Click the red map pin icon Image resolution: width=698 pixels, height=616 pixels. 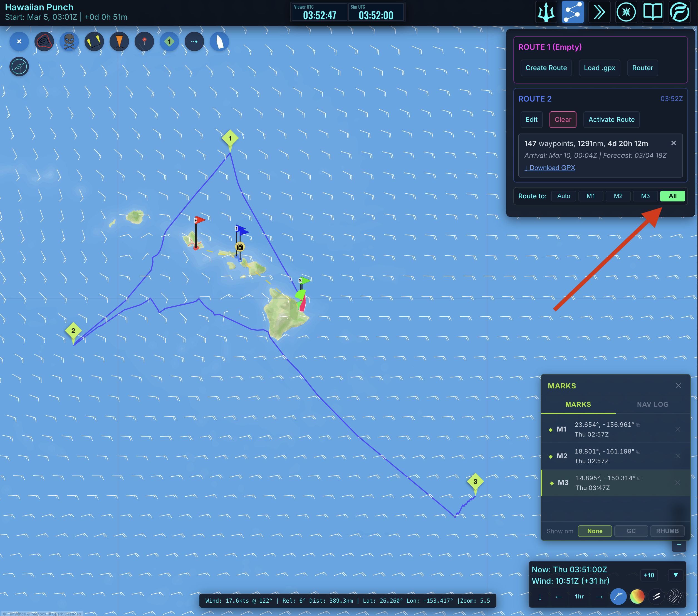(x=144, y=42)
